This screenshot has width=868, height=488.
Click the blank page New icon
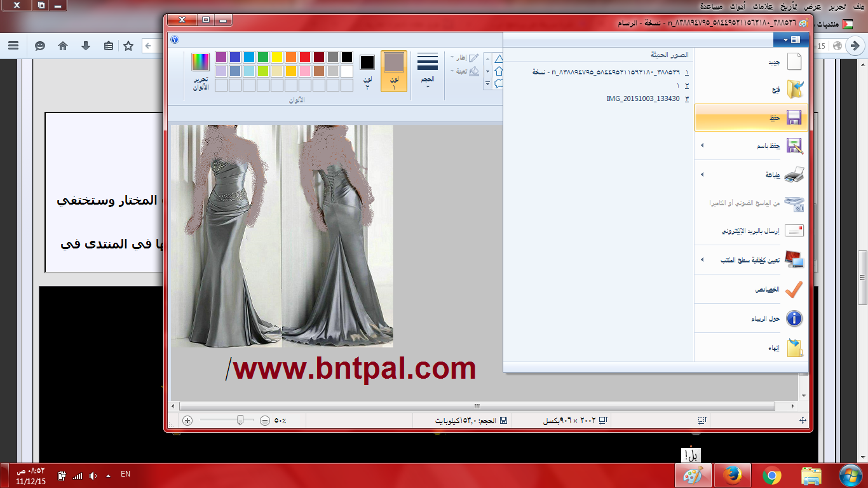pyautogui.click(x=794, y=62)
